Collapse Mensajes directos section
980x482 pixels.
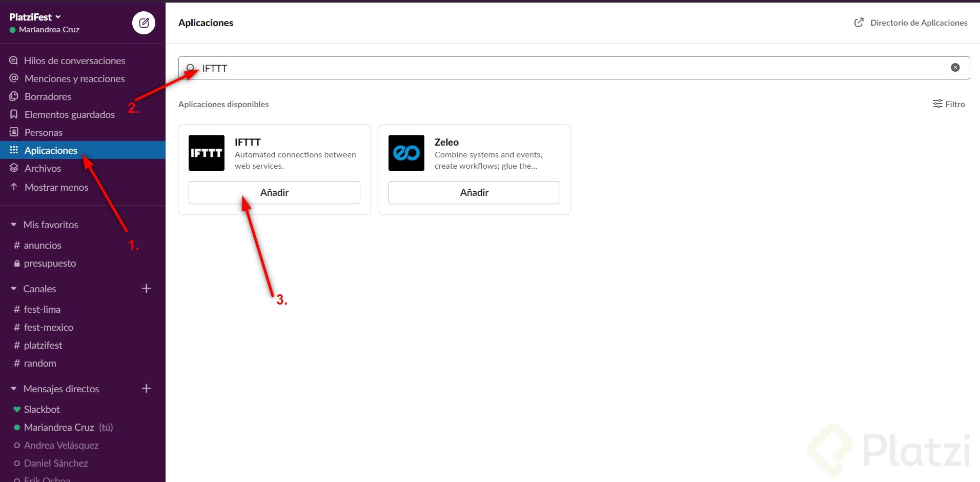pos(14,389)
